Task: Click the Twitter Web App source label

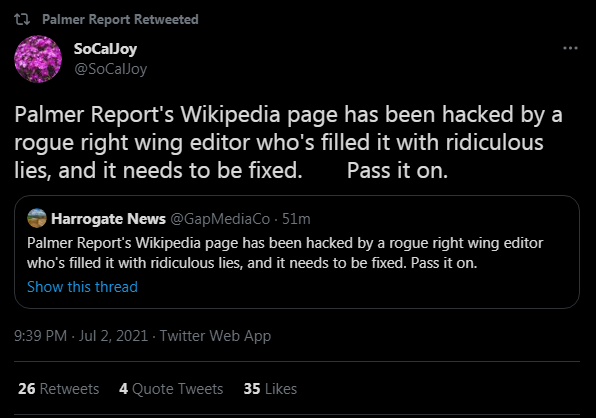Action: click(x=215, y=336)
